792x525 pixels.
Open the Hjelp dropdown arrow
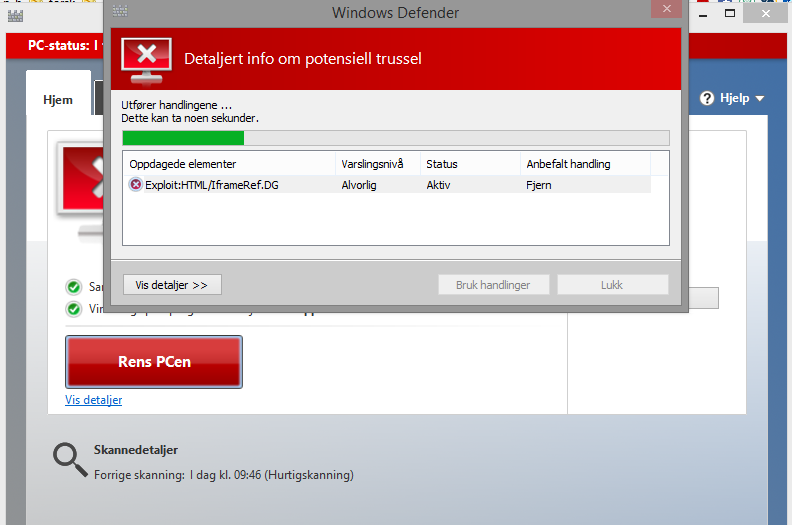point(760,99)
